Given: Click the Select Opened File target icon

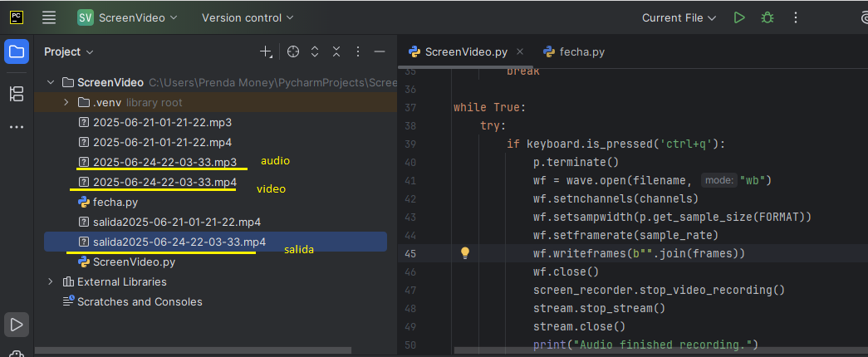Looking at the screenshot, I should pyautogui.click(x=293, y=52).
